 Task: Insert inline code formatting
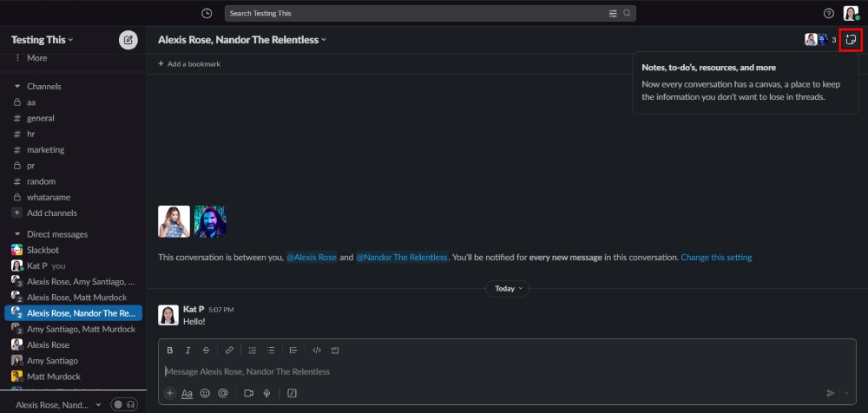[317, 351]
